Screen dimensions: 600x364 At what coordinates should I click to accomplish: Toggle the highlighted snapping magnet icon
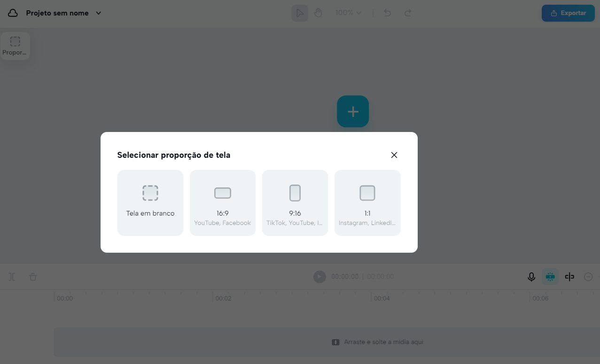coord(550,277)
